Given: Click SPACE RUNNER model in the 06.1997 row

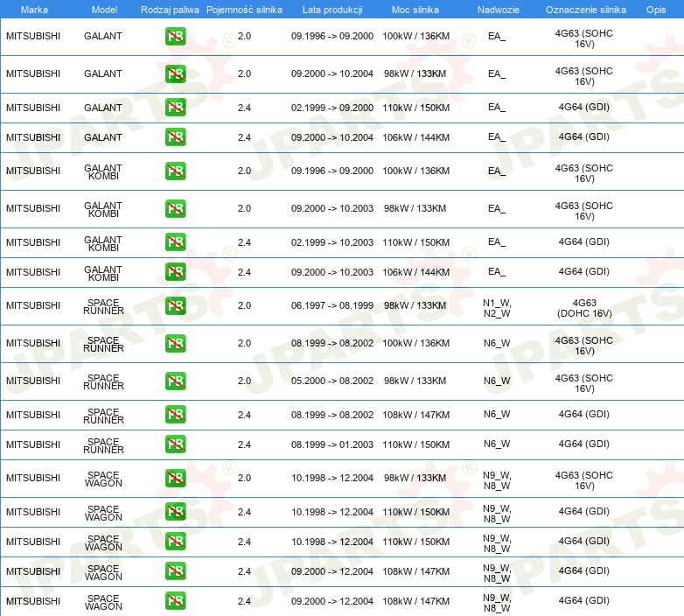Looking at the screenshot, I should coord(103,307).
